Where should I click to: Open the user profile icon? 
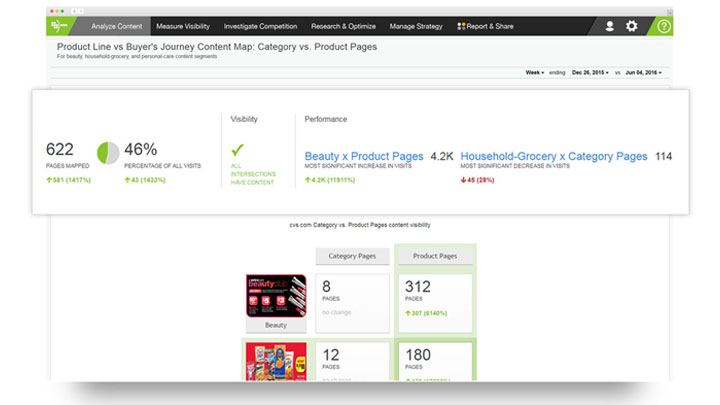point(609,26)
